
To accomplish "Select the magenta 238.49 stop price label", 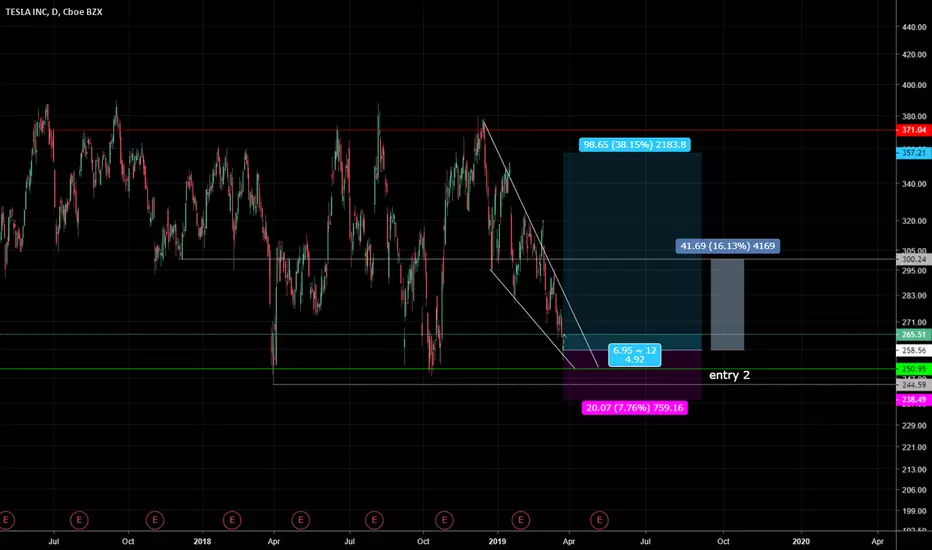I will point(914,400).
